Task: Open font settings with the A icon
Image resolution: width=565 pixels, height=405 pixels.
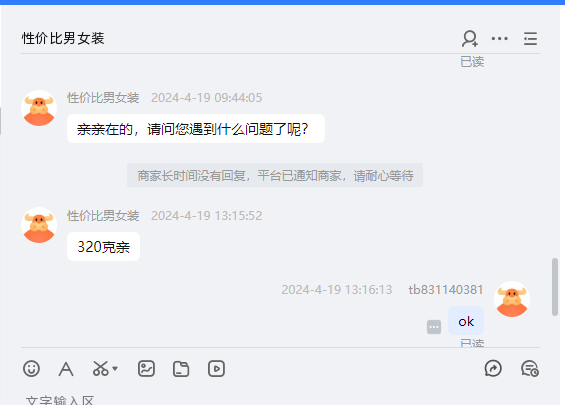Action: (x=66, y=369)
